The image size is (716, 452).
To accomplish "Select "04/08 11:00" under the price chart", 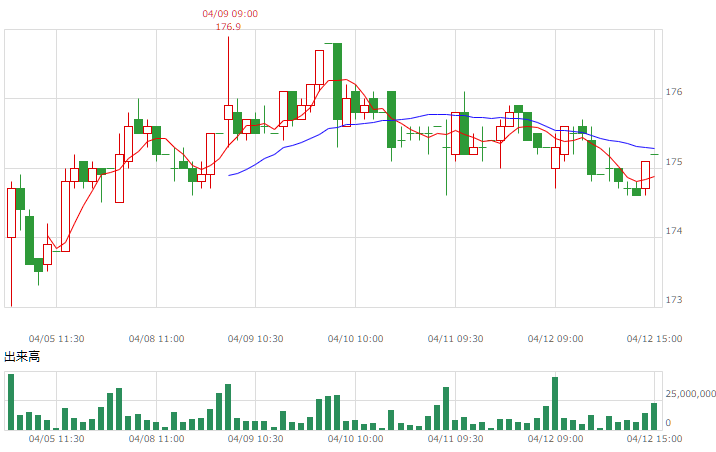I will click(x=156, y=339).
